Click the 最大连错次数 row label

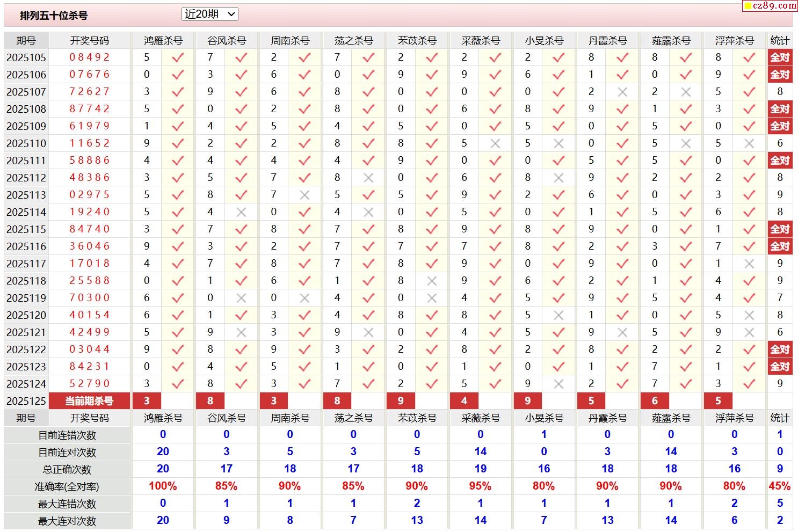click(x=67, y=504)
